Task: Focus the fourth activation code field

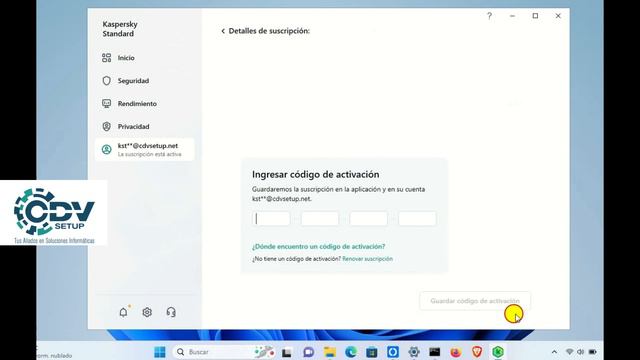Action: click(x=417, y=219)
